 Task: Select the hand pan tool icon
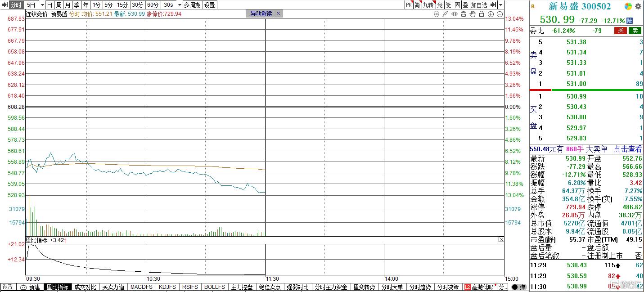coord(473,14)
